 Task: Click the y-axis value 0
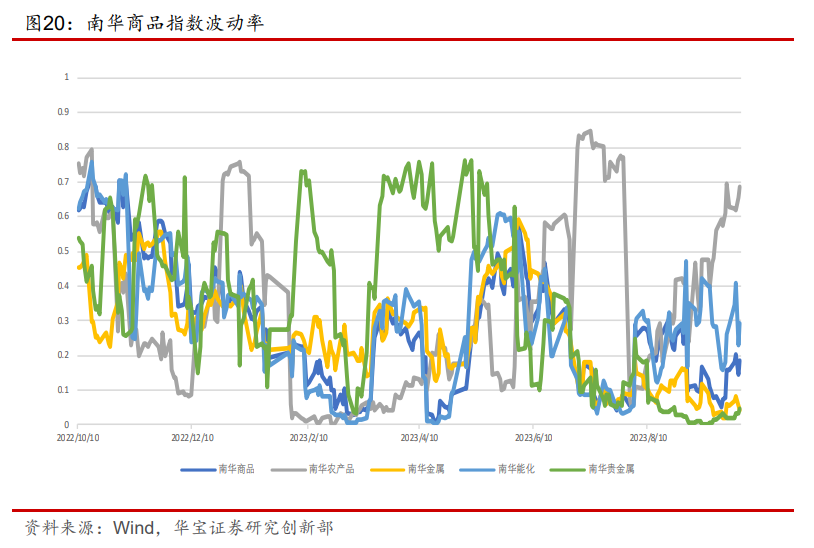click(66, 424)
